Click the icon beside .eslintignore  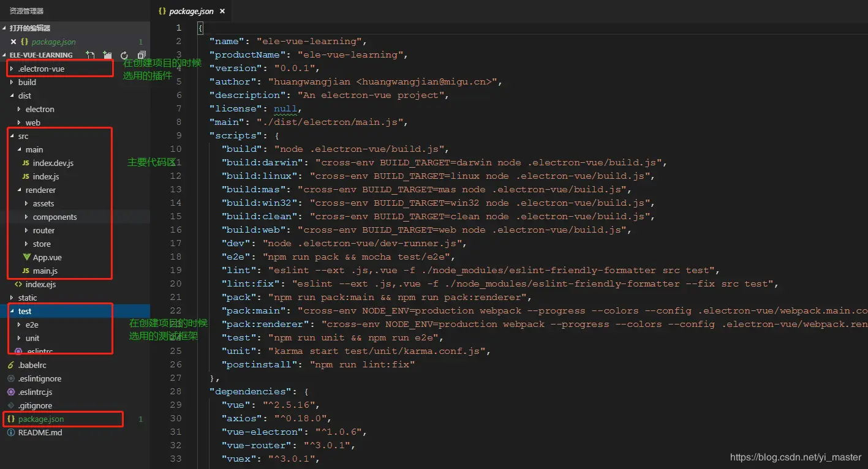(11, 378)
